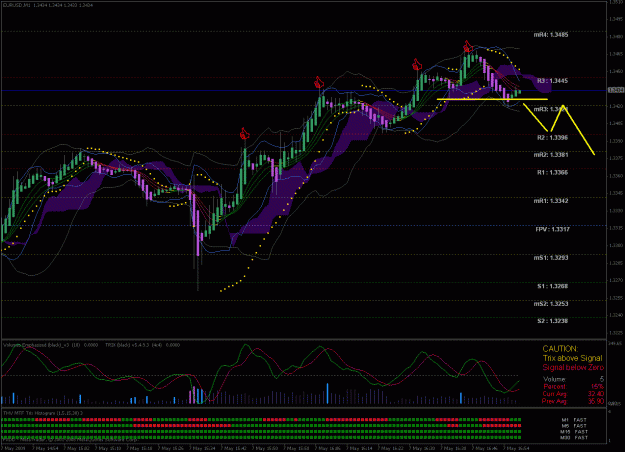
Task: Click the Volume: 5 readout
Action: click(573, 379)
